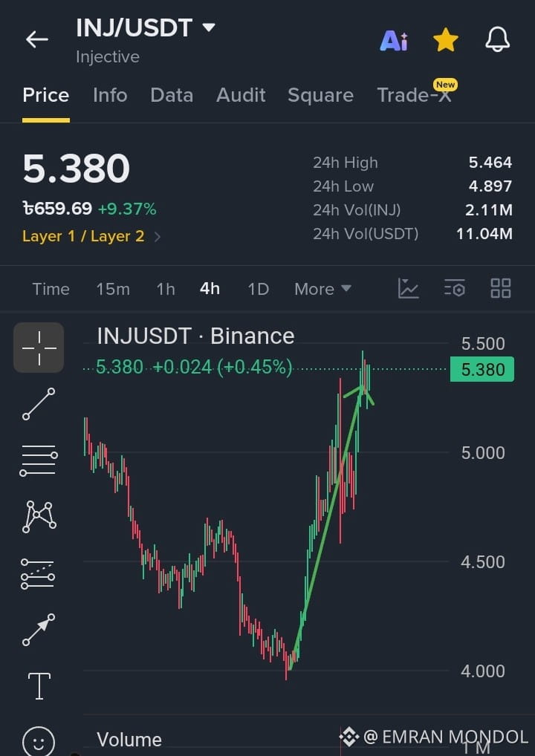This screenshot has height=756, width=535.
Task: Select the arrow drawing tool
Action: click(x=39, y=630)
